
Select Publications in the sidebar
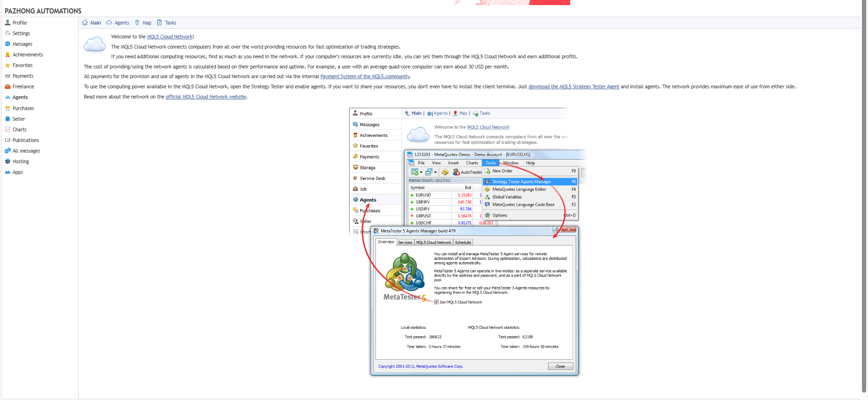[26, 140]
